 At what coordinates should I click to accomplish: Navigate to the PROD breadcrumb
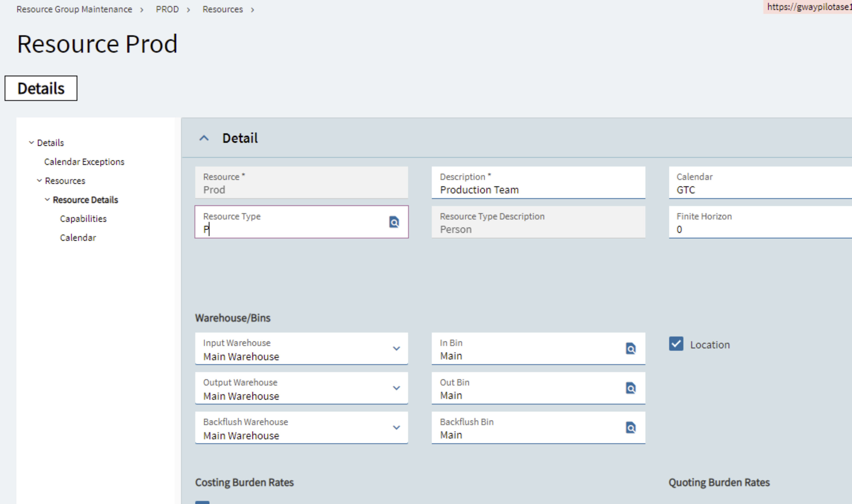pos(167,9)
